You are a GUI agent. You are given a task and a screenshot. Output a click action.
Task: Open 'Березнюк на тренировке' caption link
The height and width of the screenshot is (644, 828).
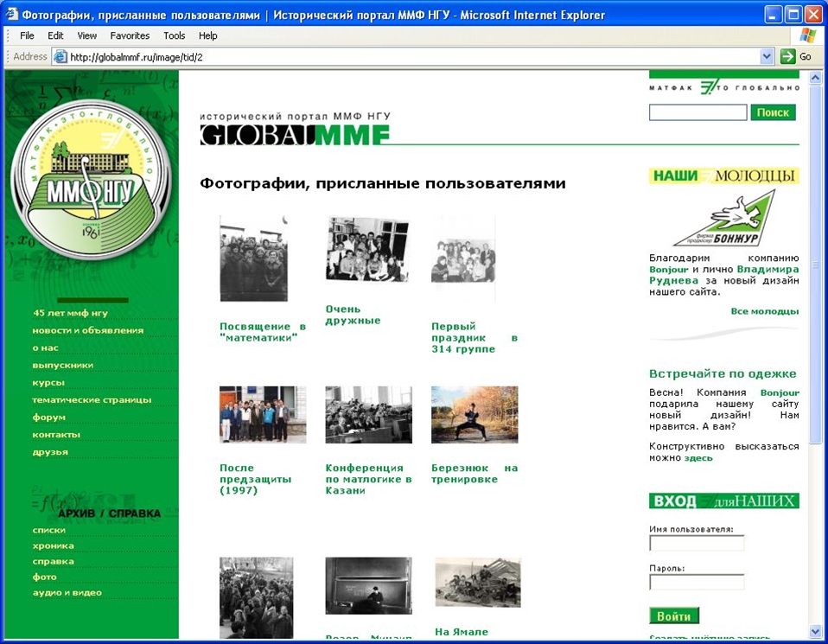click(x=475, y=474)
